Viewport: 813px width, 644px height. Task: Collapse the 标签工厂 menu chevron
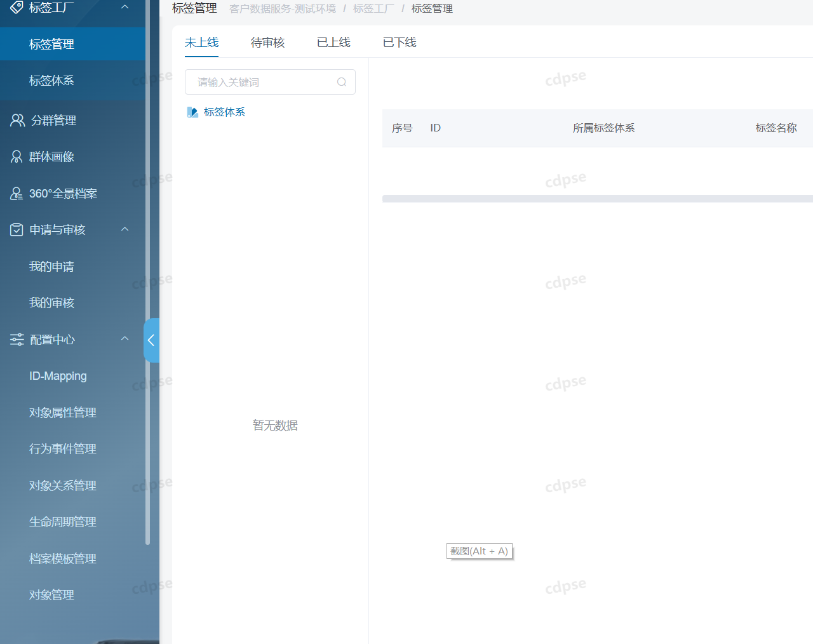(125, 7)
